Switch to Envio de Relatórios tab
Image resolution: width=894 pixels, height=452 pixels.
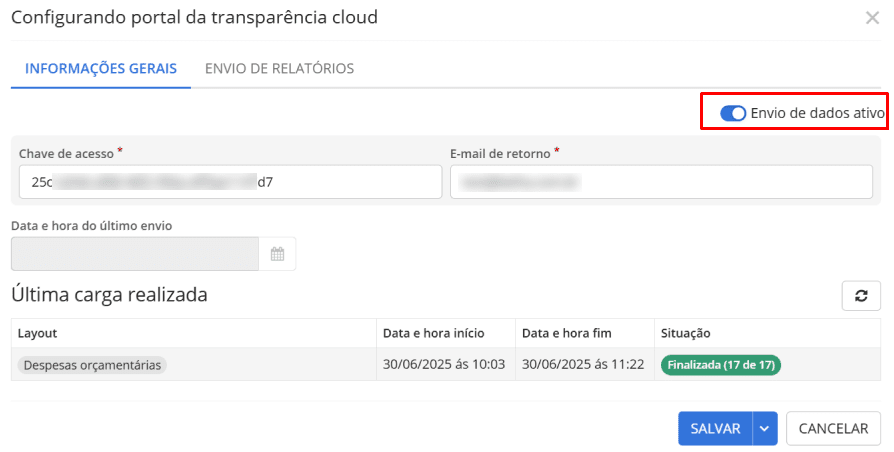[x=279, y=68]
